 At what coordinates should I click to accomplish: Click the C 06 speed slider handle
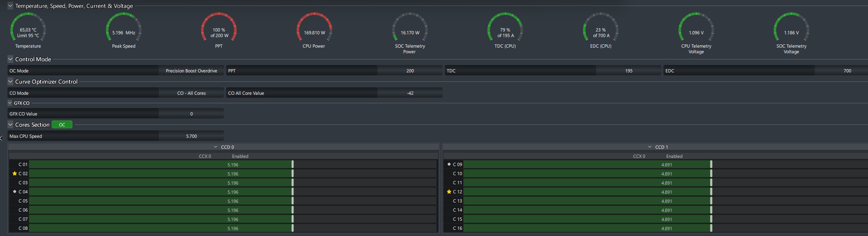[x=293, y=210]
